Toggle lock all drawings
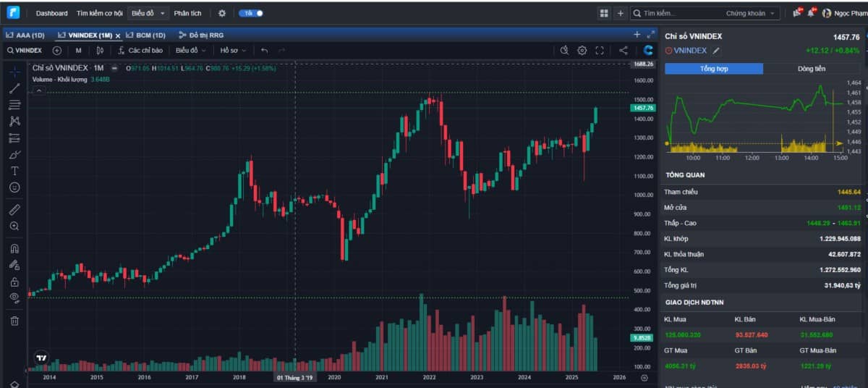The width and height of the screenshot is (868, 388). (14, 281)
